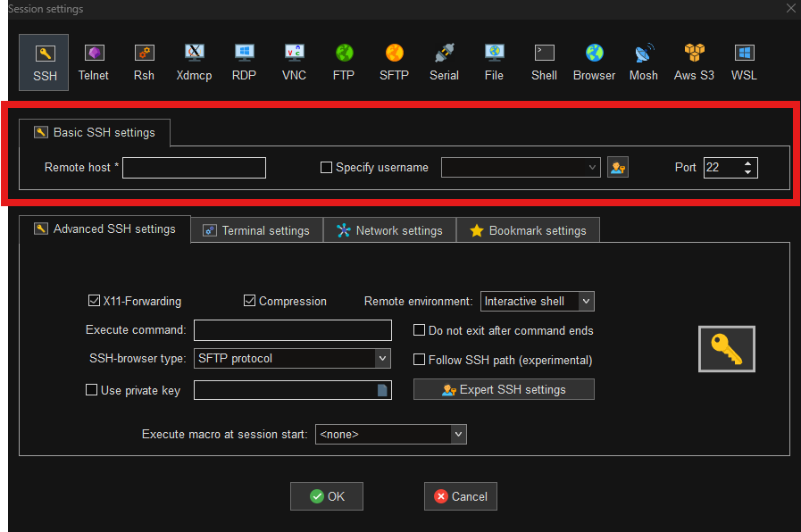Viewport: 801px width, 532px height.
Task: Select the File session type
Action: point(494,62)
